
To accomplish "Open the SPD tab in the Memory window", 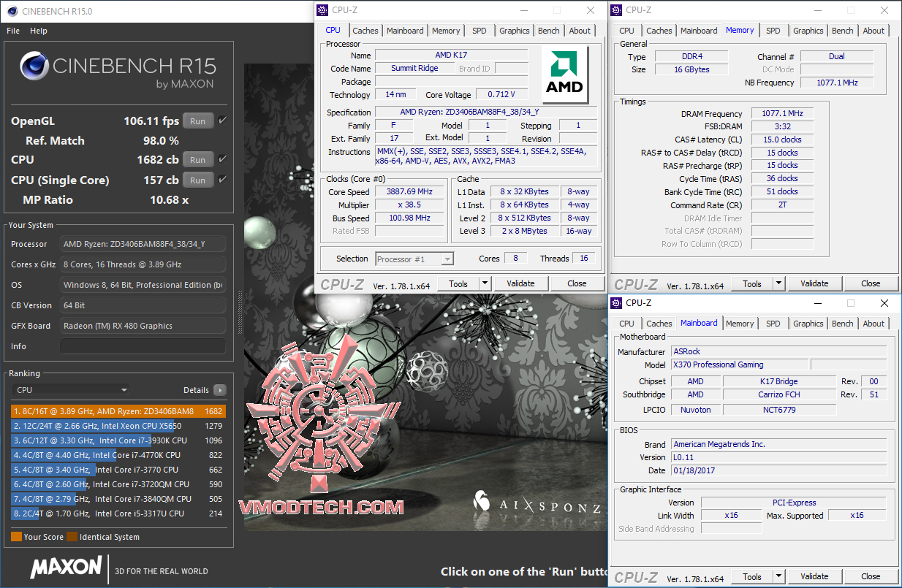I will (x=773, y=31).
